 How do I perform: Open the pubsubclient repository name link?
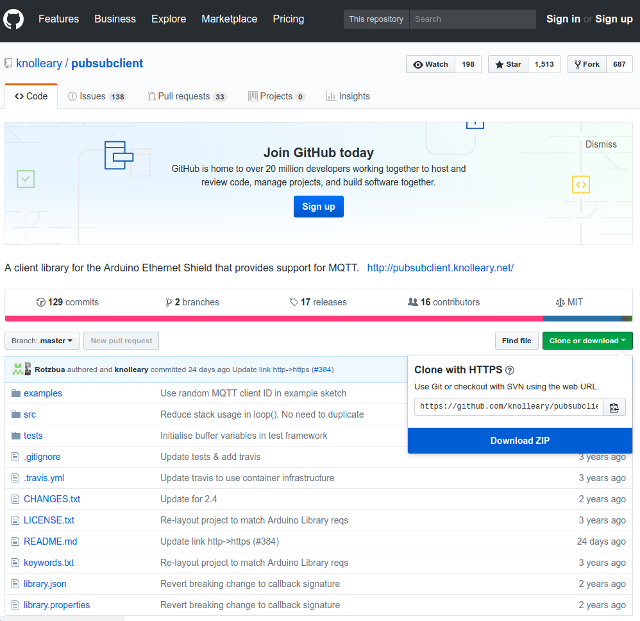tap(107, 63)
